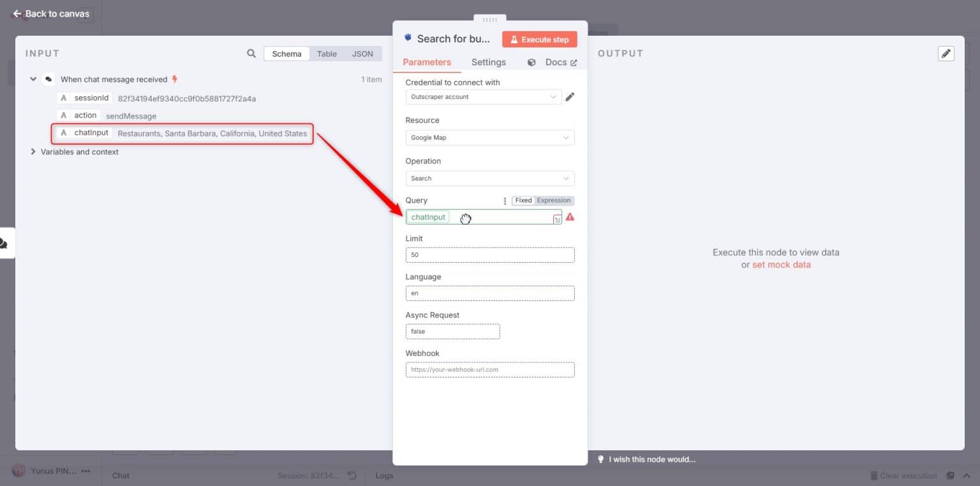Click the trash icon beside Clear execution

(873, 475)
